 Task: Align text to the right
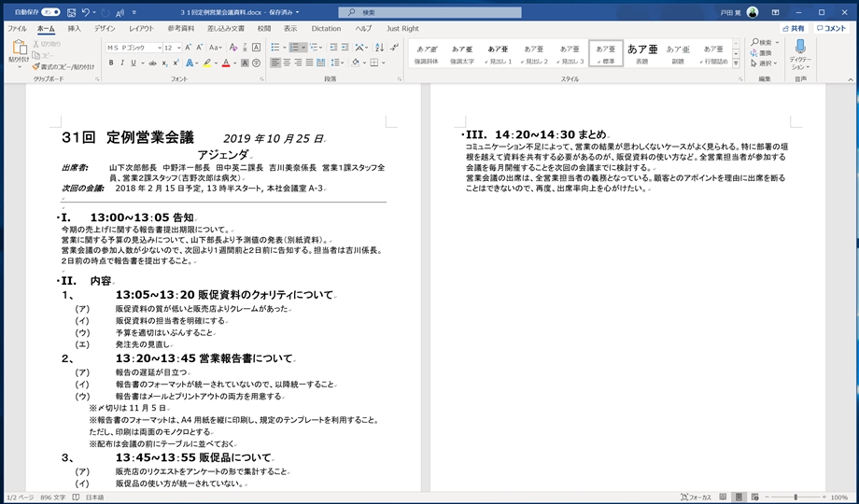[298, 63]
